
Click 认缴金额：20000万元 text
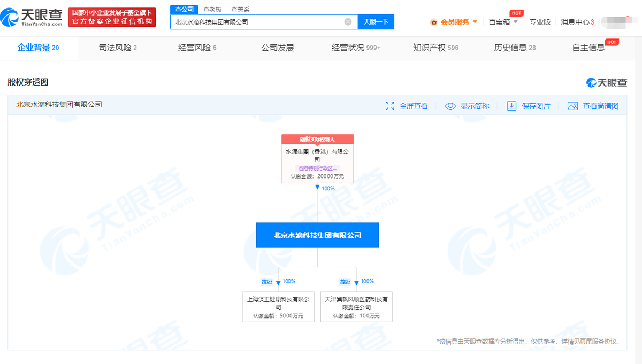317,176
